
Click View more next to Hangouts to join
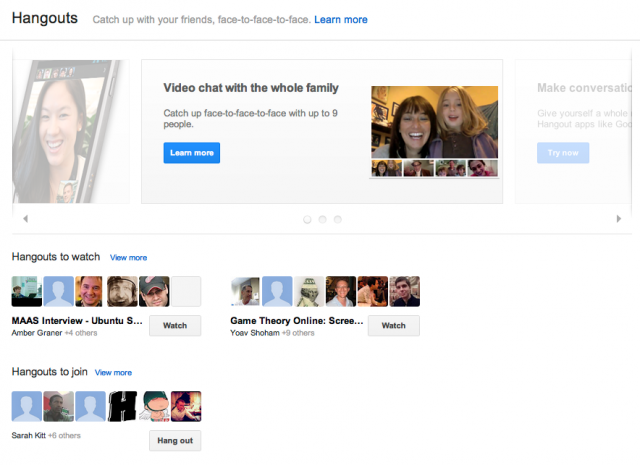pos(113,372)
